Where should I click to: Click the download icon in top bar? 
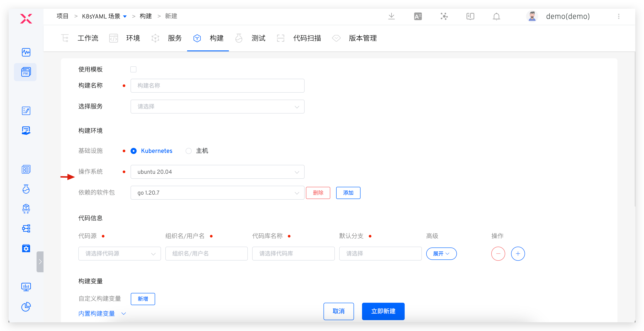(391, 17)
